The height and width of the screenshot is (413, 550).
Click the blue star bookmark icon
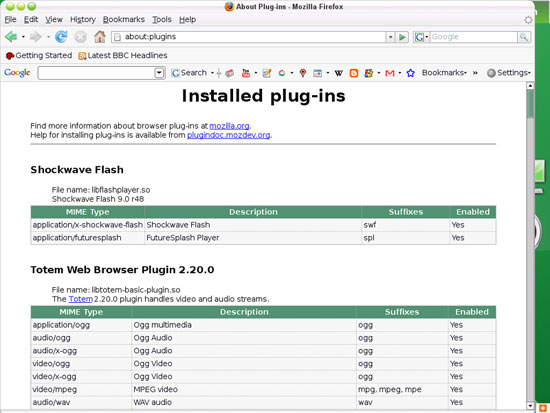[410, 73]
